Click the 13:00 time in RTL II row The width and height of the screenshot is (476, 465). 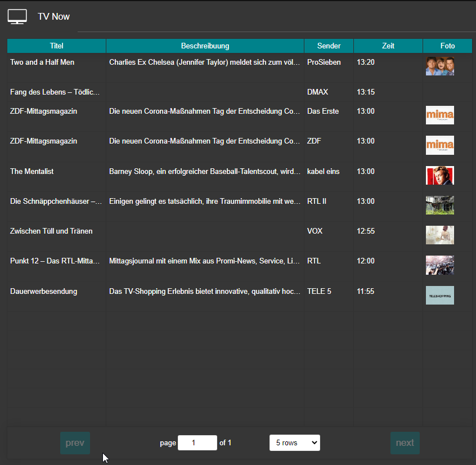coord(366,202)
